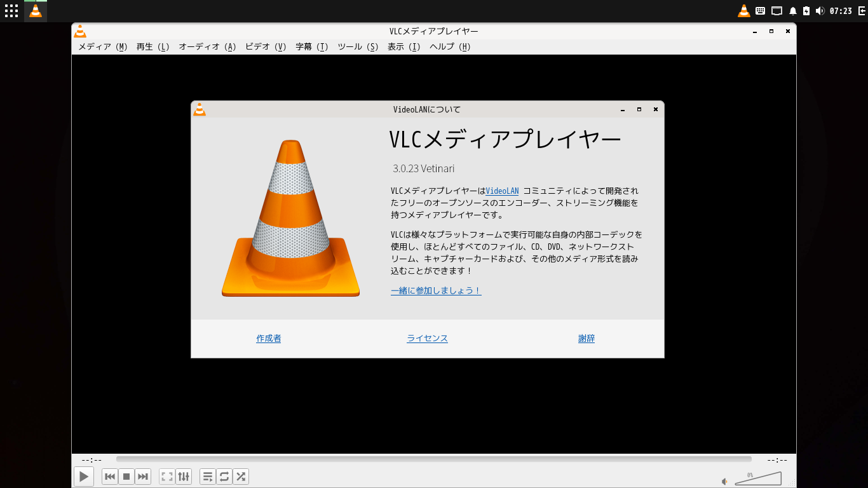Image resolution: width=868 pixels, height=488 pixels.
Task: Click the playback seek bar
Action: (x=433, y=459)
